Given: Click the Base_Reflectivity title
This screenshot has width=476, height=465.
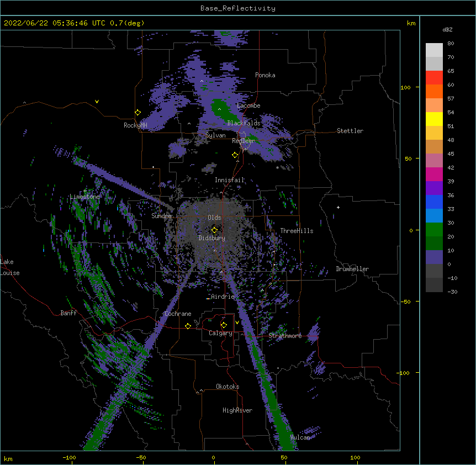Looking at the screenshot, I should pos(238,8).
